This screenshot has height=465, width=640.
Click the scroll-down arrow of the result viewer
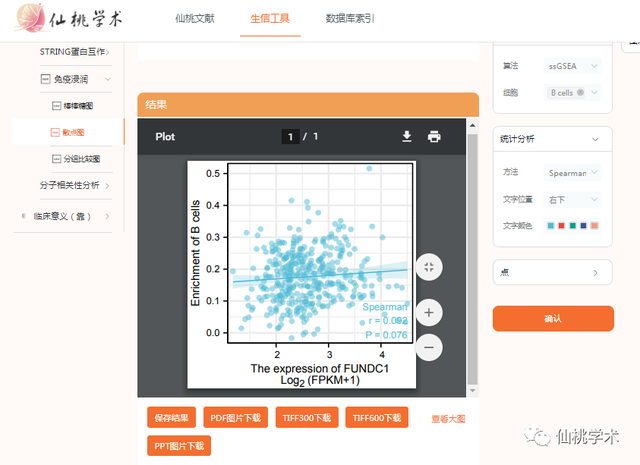pyautogui.click(x=472, y=391)
